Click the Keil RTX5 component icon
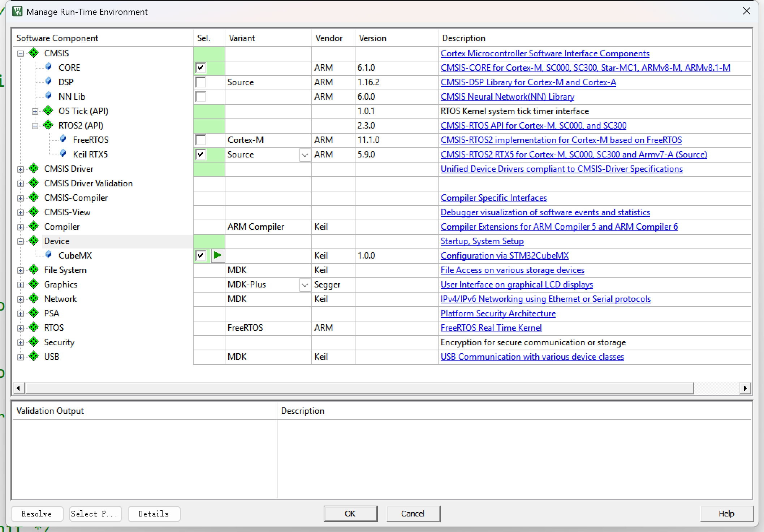 point(63,154)
